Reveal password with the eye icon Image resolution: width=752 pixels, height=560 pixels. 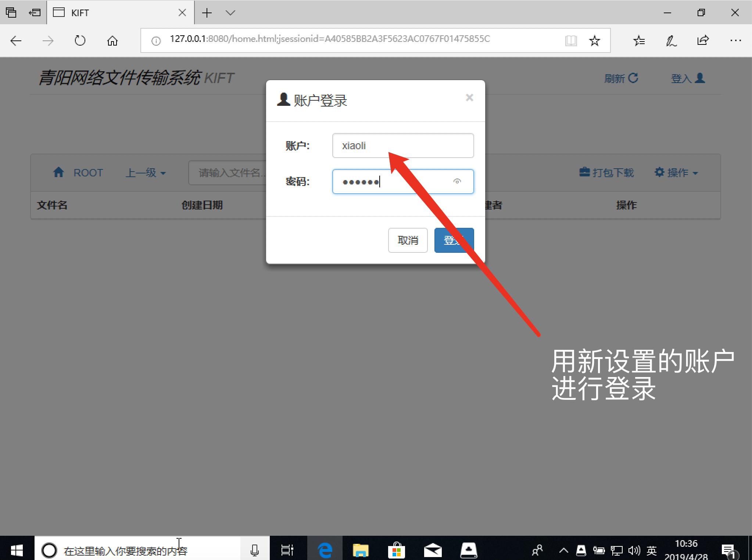[457, 181]
